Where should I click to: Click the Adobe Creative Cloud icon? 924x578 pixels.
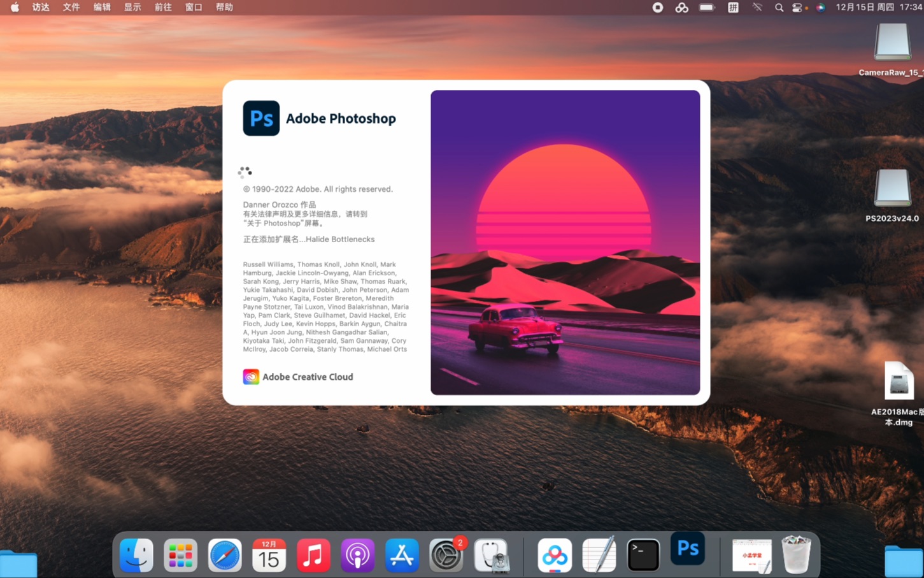pyautogui.click(x=251, y=377)
